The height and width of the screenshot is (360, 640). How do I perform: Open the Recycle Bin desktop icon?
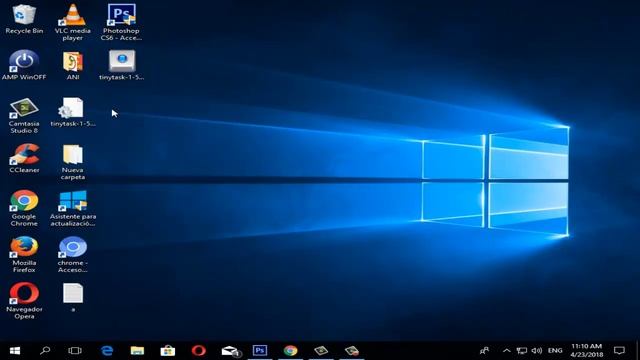(24, 19)
